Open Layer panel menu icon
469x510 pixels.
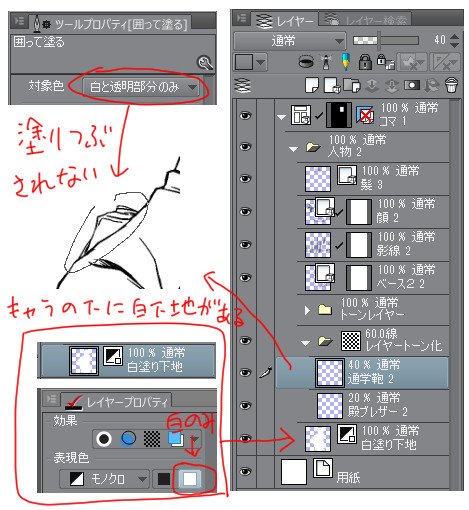coord(241,18)
